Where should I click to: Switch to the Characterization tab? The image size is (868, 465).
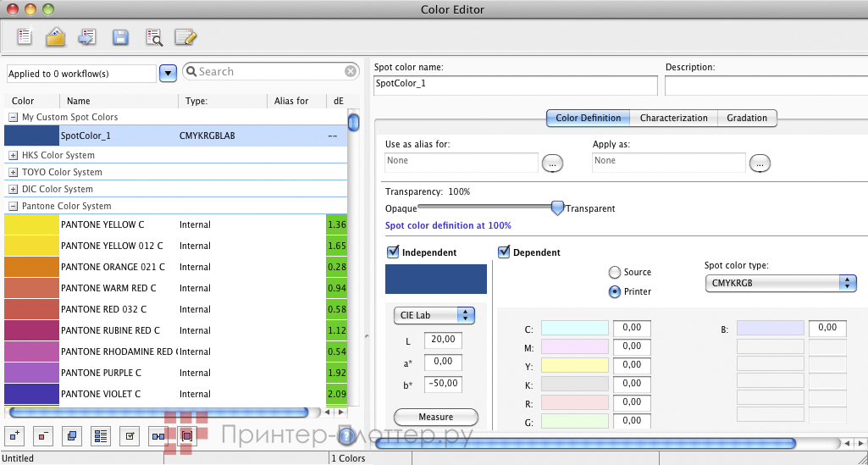673,118
